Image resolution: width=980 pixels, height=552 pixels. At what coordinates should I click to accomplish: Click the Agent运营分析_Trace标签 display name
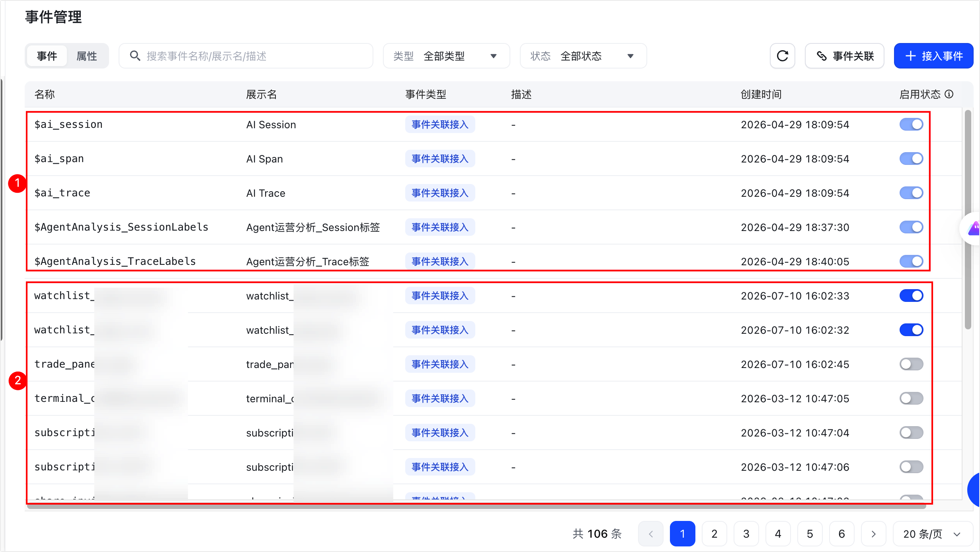[x=308, y=262]
